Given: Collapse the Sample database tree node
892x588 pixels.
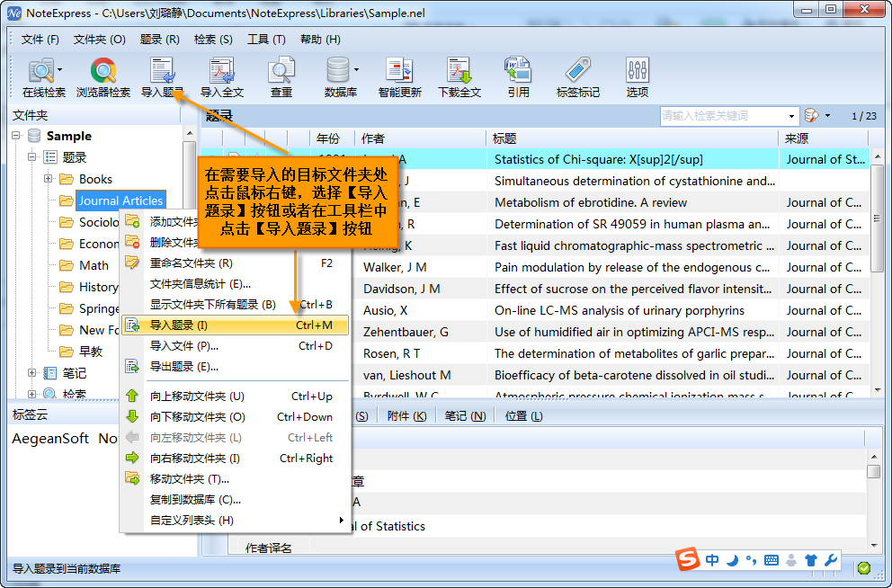Looking at the screenshot, I should (16, 136).
